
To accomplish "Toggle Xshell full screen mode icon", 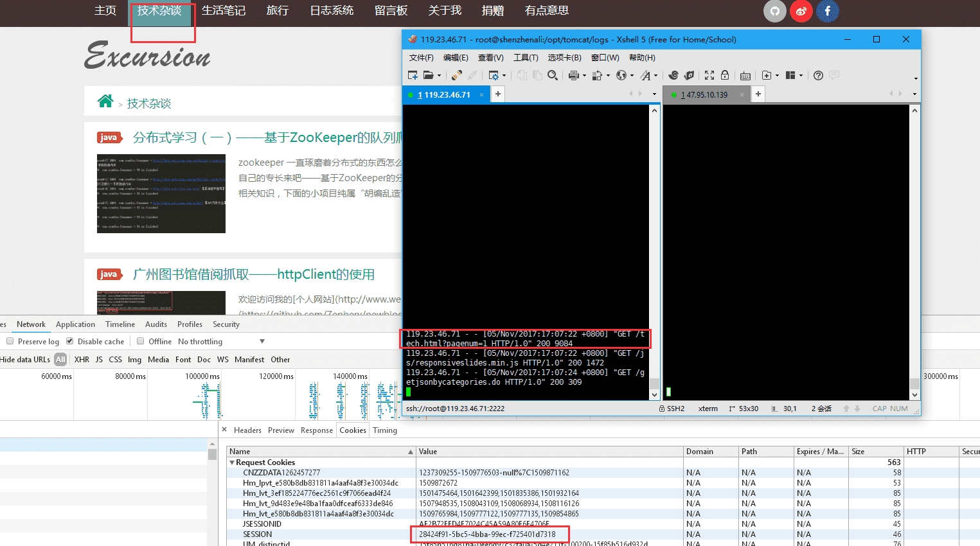I will 709,75.
